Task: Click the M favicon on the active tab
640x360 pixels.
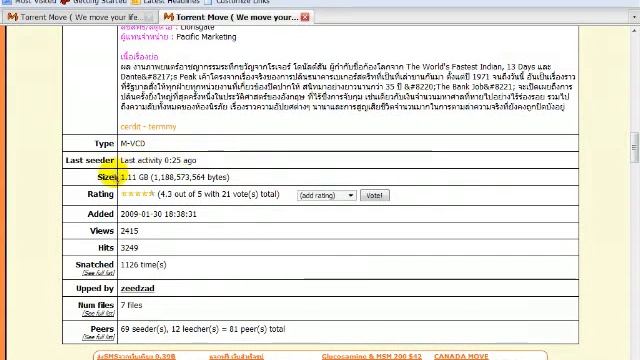Action: pyautogui.click(x=169, y=17)
